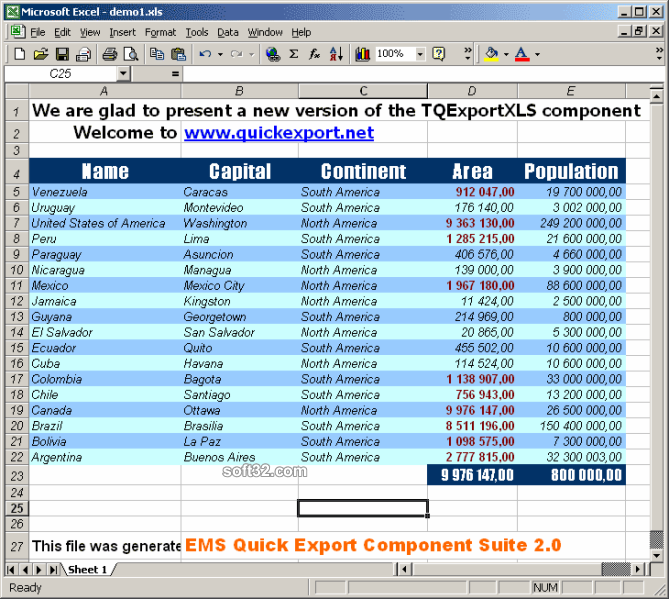Open the View menu

tap(90, 32)
